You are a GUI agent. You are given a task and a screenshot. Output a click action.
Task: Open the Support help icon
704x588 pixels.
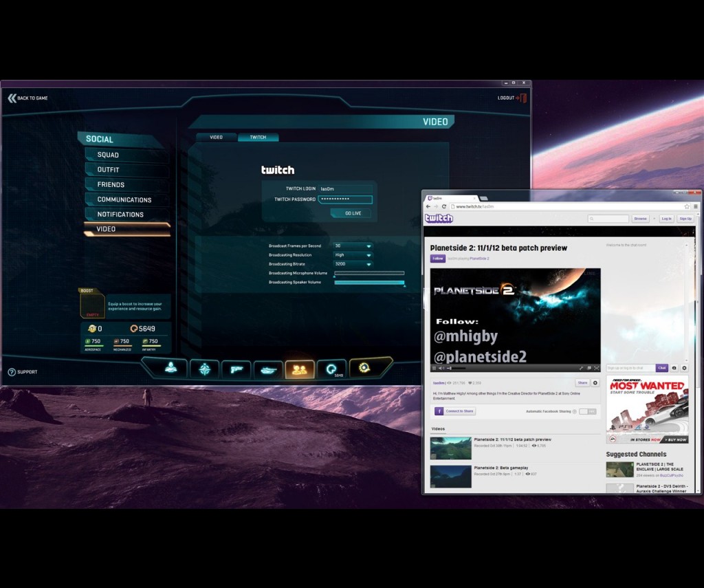point(12,372)
